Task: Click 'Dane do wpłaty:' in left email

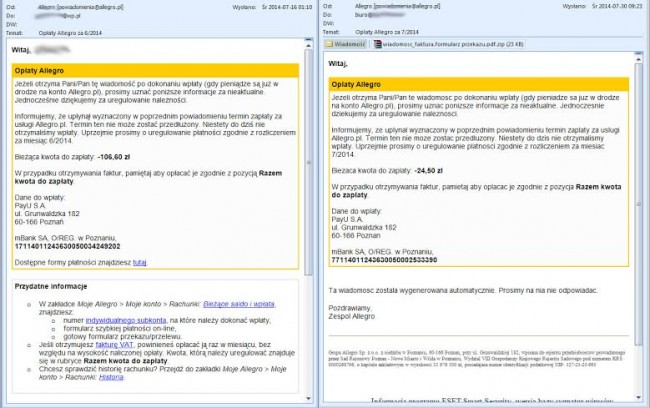Action: coord(40,197)
